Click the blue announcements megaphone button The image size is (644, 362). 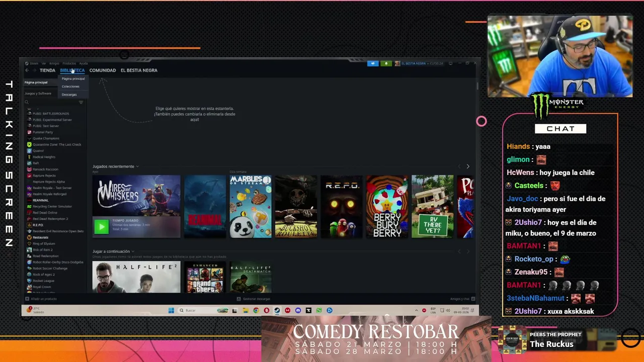[373, 63]
